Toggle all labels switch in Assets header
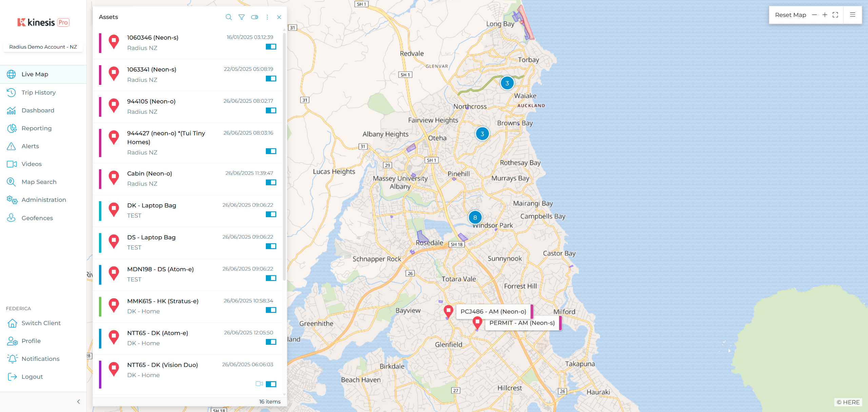 click(x=254, y=17)
